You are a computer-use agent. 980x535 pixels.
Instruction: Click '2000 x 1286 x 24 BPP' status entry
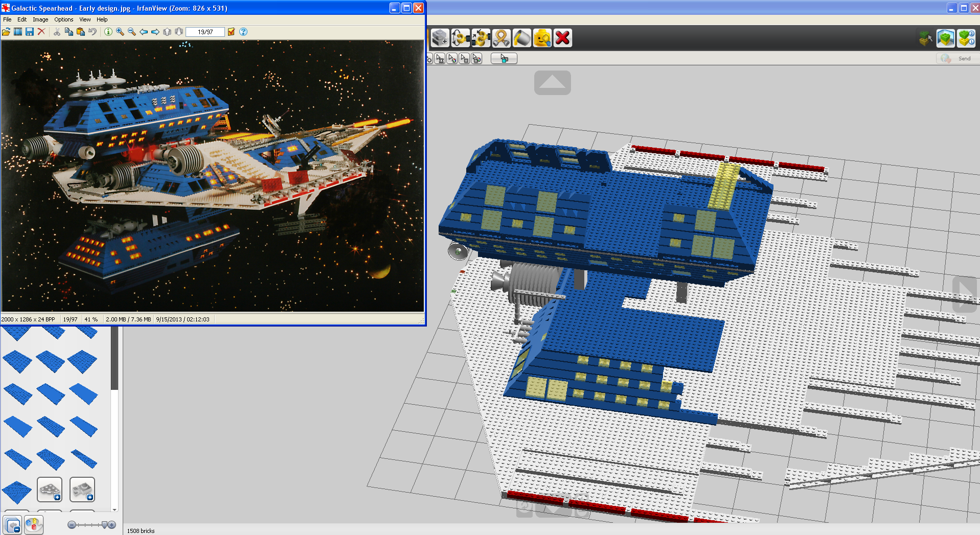tap(28, 319)
